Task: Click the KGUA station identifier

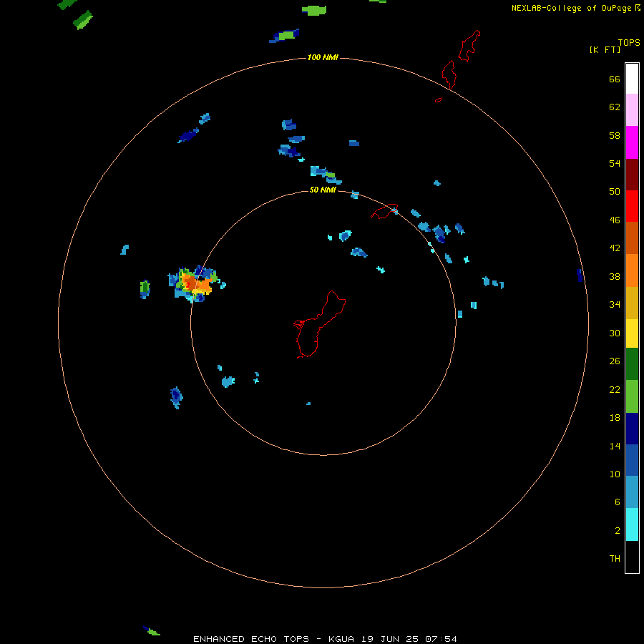Action: (341, 639)
